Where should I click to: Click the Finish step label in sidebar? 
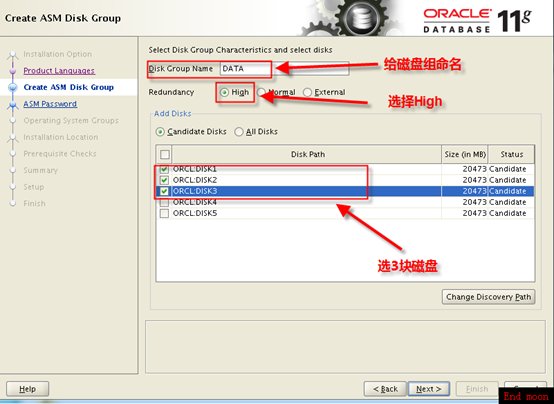pos(34,204)
